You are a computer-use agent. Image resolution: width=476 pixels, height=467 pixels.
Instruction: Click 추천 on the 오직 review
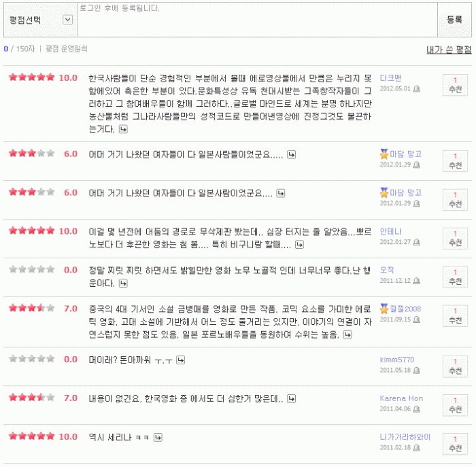click(455, 277)
